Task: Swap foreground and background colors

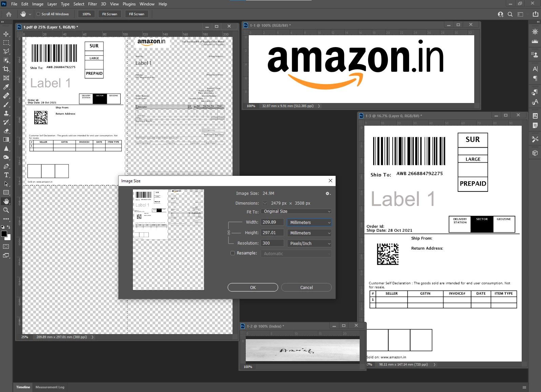Action: pos(9,227)
